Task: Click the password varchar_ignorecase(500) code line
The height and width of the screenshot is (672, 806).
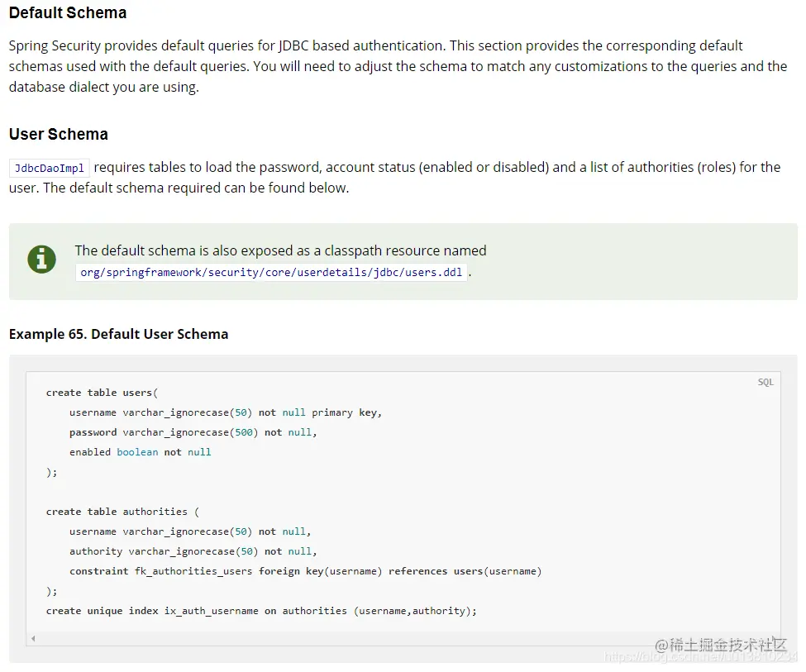Action: coord(193,432)
